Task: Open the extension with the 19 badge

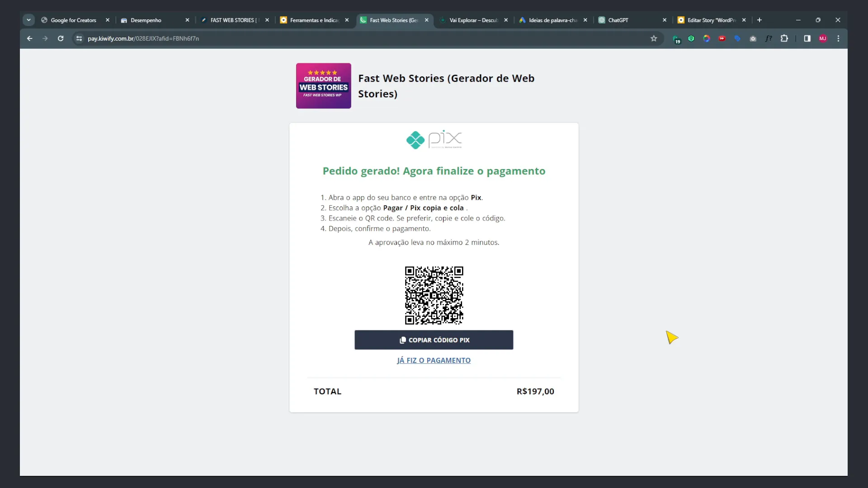Action: [x=676, y=39]
